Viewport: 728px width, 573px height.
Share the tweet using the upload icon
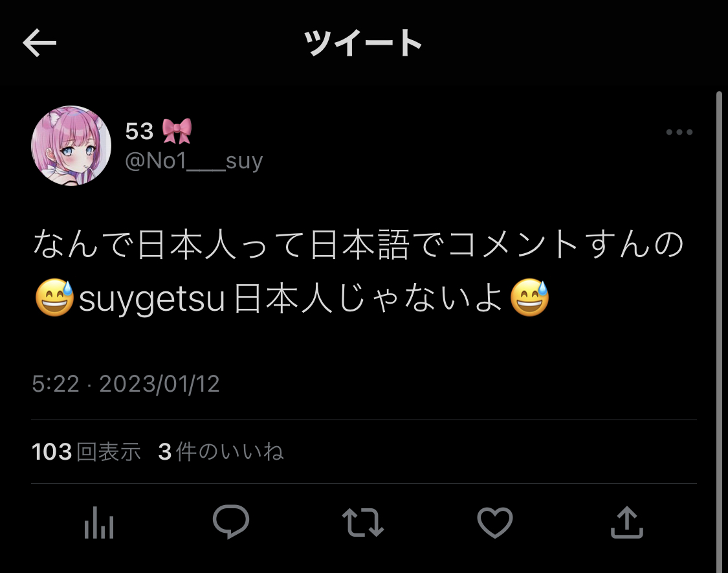click(627, 522)
